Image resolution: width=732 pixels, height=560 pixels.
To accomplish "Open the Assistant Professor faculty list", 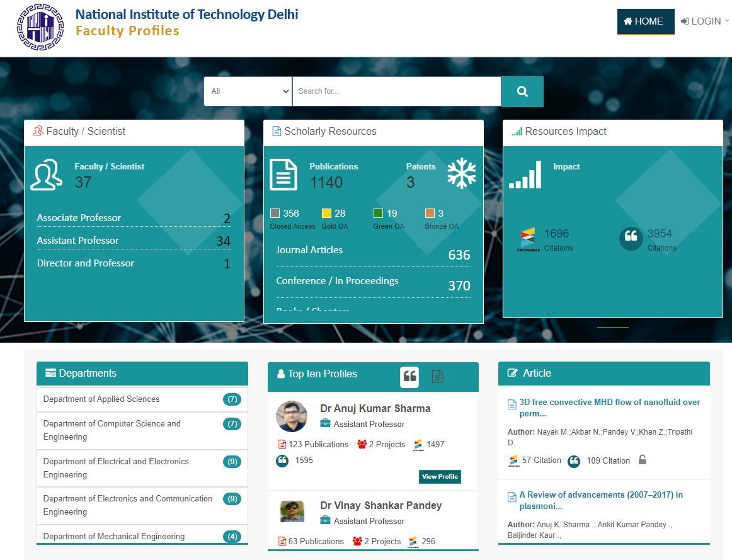I will click(x=78, y=241).
